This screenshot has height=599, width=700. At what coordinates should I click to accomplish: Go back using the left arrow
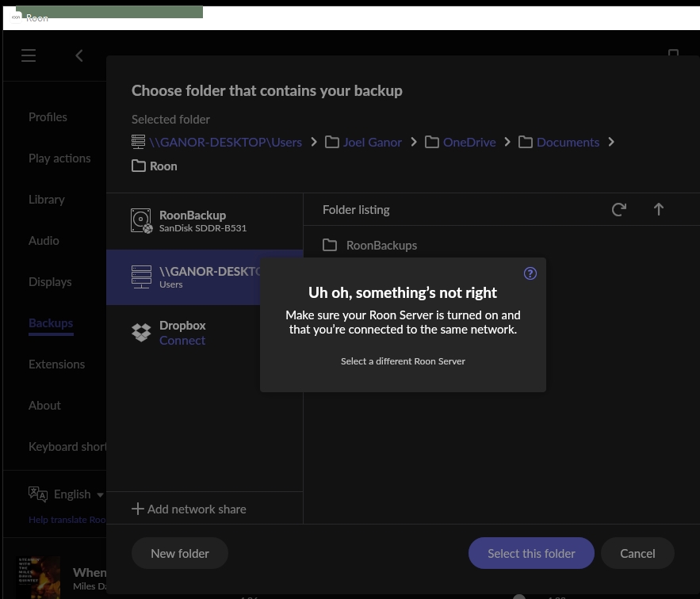[x=79, y=55]
